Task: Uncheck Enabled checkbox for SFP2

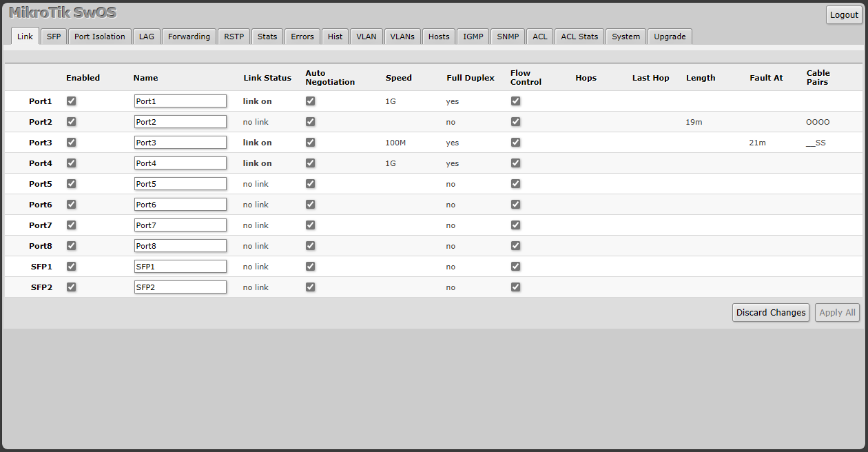Action: pos(72,287)
